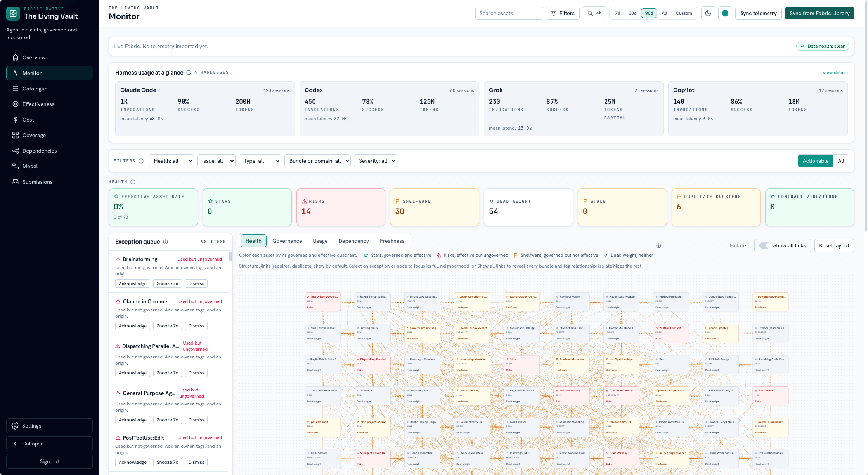Open the Health: all dropdown

click(172, 161)
